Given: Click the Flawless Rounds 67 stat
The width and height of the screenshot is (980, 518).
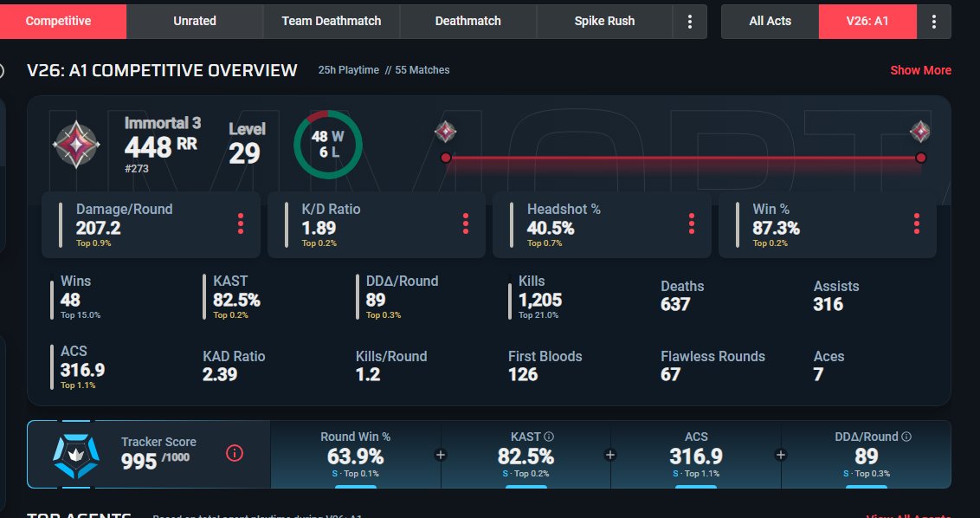Looking at the screenshot, I should (x=712, y=366).
